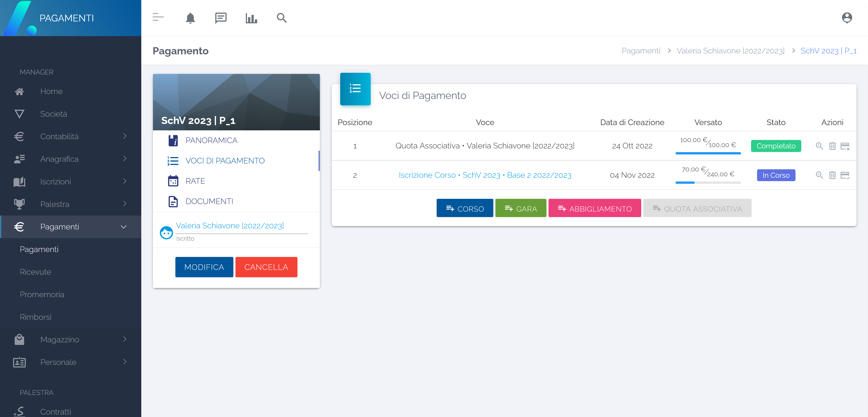
Task: Click the search magnifier icon in top bar
Action: click(x=282, y=18)
